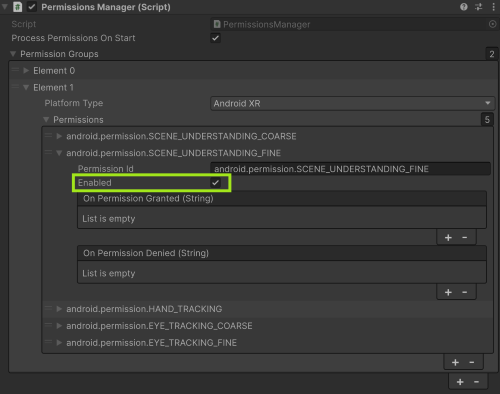500x394 pixels.
Task: Click List is empty under Permission Granted
Action: [x=109, y=219]
